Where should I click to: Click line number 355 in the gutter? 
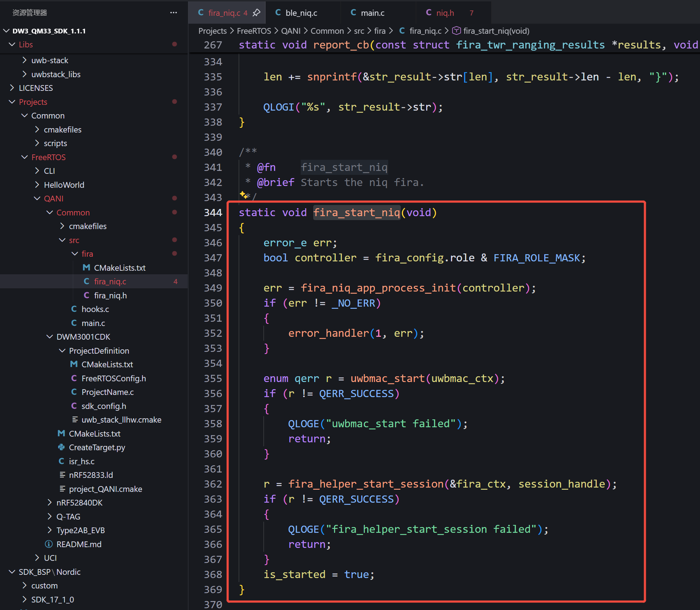coord(213,378)
